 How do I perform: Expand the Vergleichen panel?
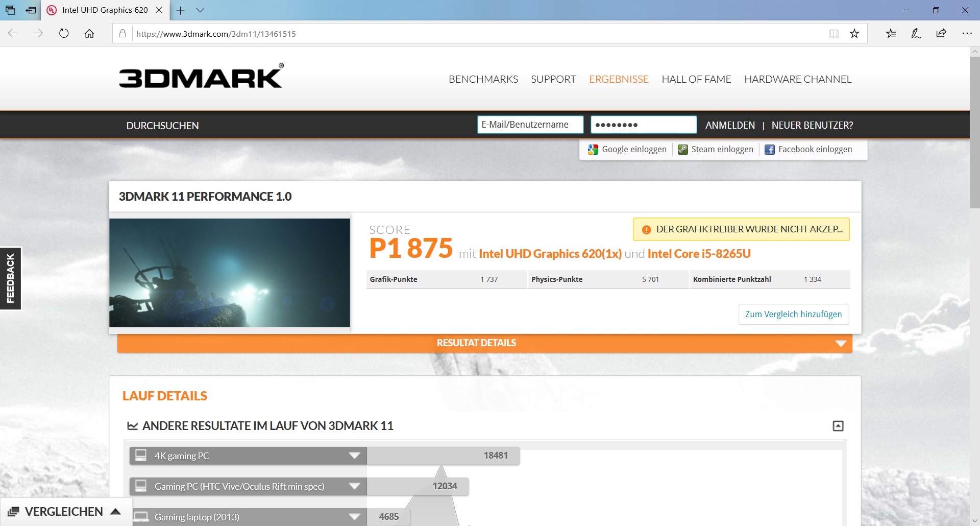click(65, 512)
